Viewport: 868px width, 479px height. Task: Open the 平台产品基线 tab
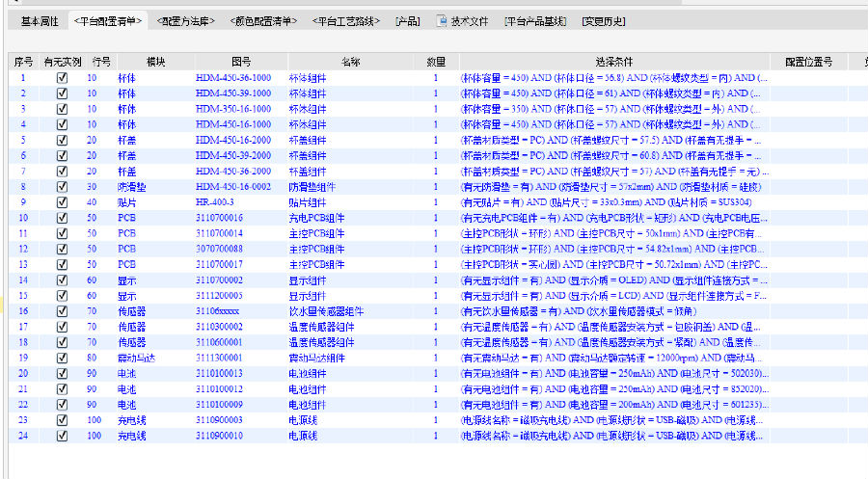[534, 21]
